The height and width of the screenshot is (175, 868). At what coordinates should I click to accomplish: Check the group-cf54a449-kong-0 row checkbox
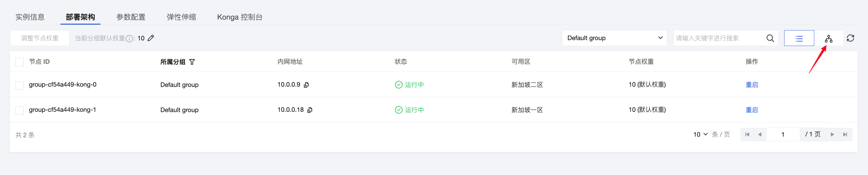point(20,85)
